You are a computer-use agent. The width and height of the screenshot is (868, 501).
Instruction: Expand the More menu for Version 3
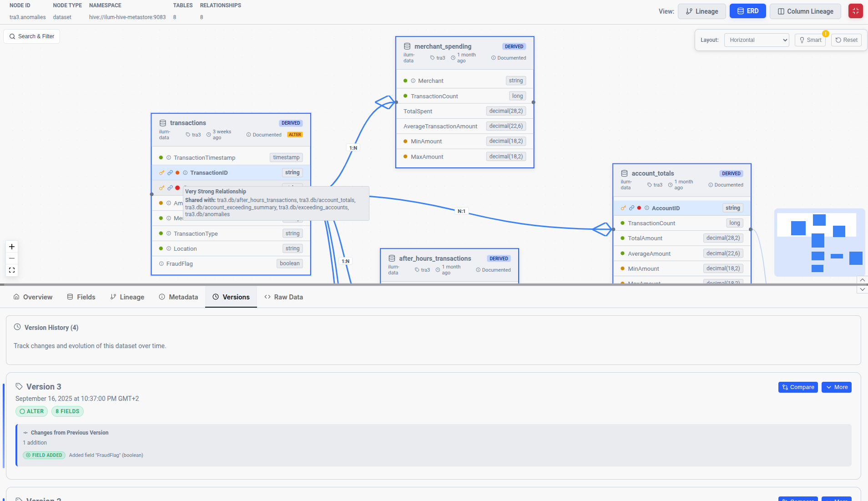tap(836, 387)
